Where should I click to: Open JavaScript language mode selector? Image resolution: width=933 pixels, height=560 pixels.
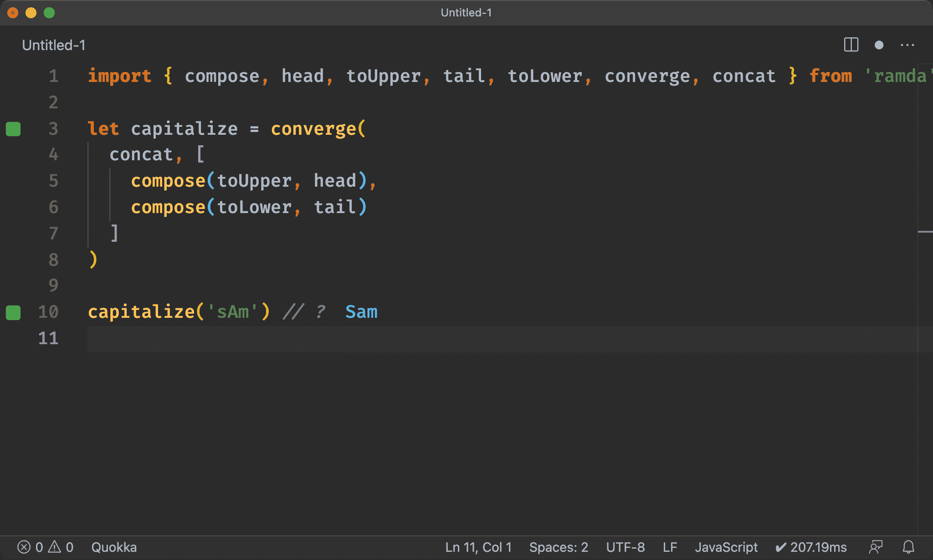[726, 547]
